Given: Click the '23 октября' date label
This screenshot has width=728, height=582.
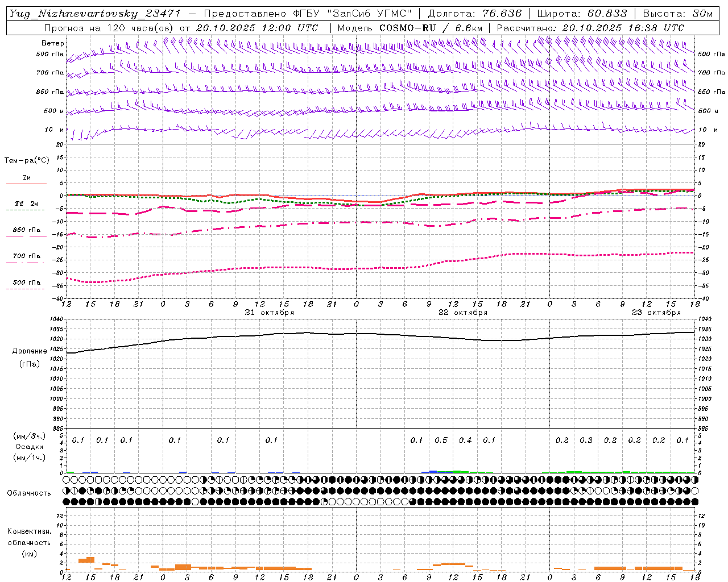Looking at the screenshot, I should click(x=656, y=312).
